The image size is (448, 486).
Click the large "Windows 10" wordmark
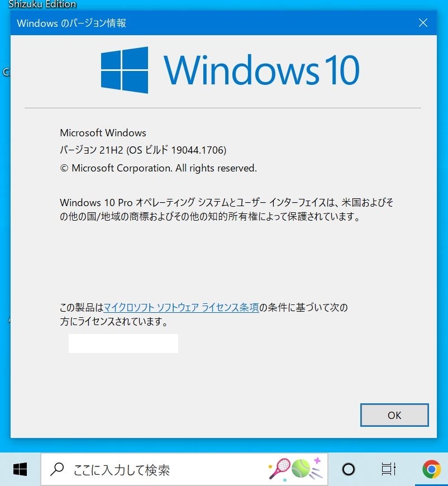pyautogui.click(x=261, y=70)
